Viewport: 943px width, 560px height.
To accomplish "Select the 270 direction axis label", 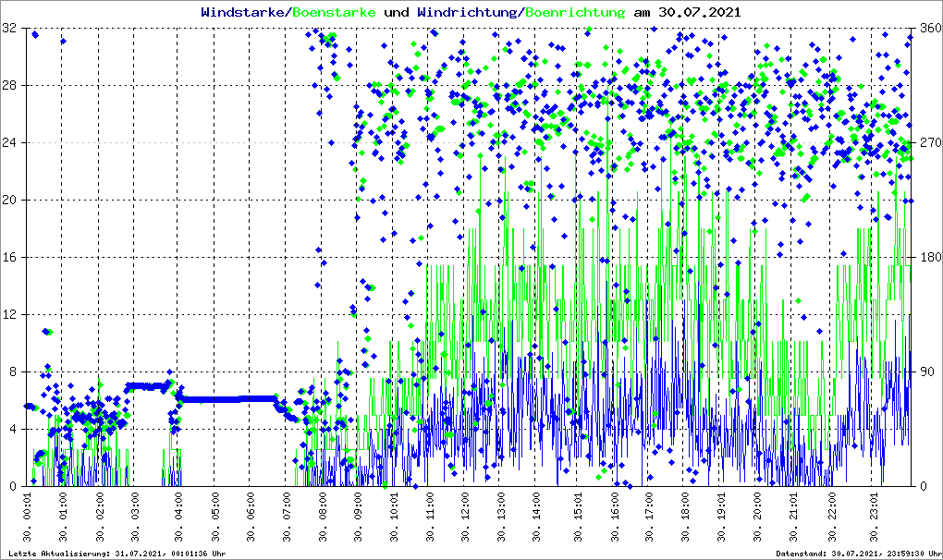I will pos(927,143).
